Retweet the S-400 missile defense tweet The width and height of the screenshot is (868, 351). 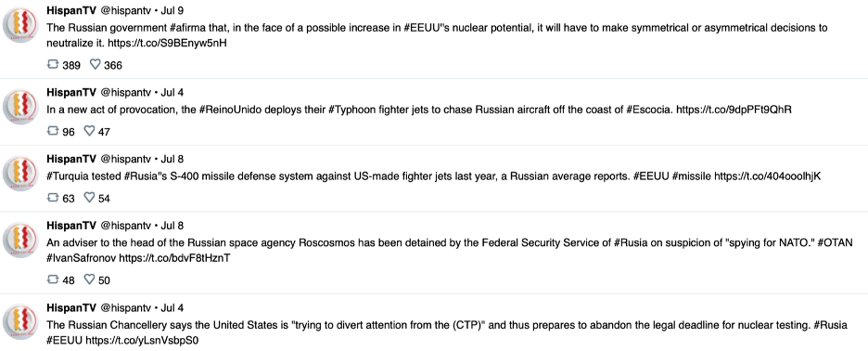tap(53, 198)
